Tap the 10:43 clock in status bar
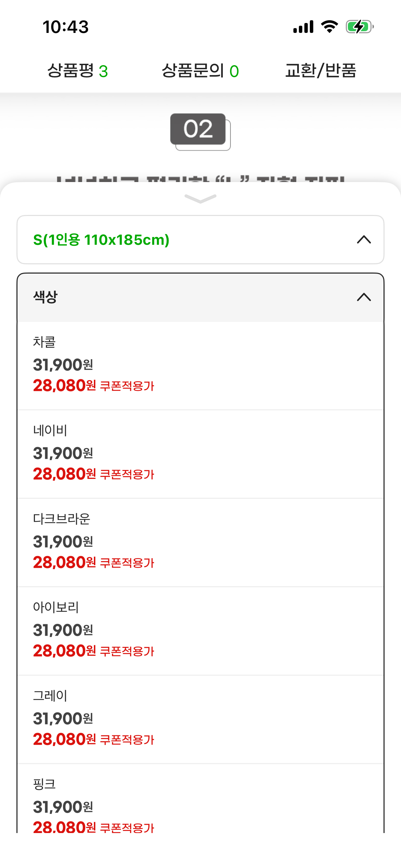Image resolution: width=401 pixels, height=868 pixels. (65, 27)
